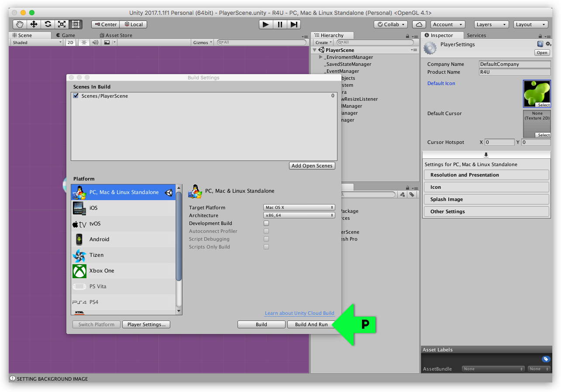This screenshot has width=561, height=392.
Task: Toggle scene lighting sun icon
Action: tap(84, 42)
